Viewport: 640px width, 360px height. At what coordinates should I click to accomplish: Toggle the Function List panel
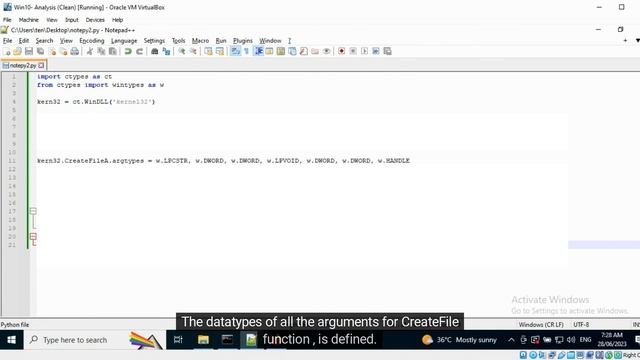(304, 51)
